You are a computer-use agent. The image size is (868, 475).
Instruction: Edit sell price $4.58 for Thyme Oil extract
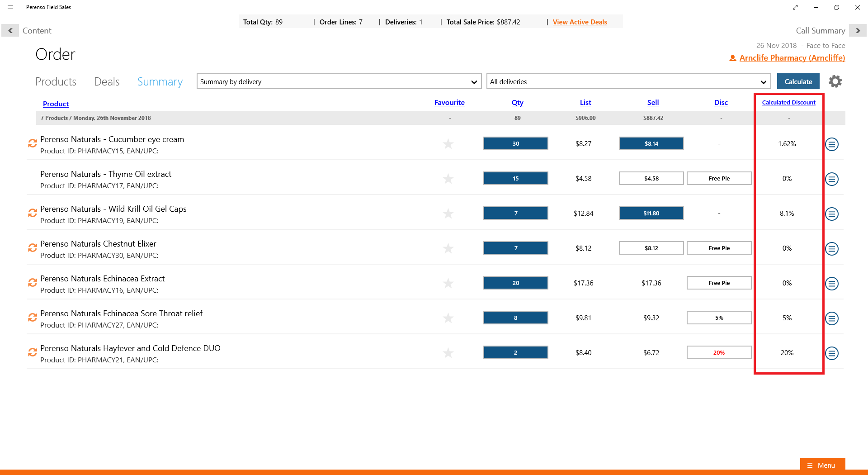point(651,178)
